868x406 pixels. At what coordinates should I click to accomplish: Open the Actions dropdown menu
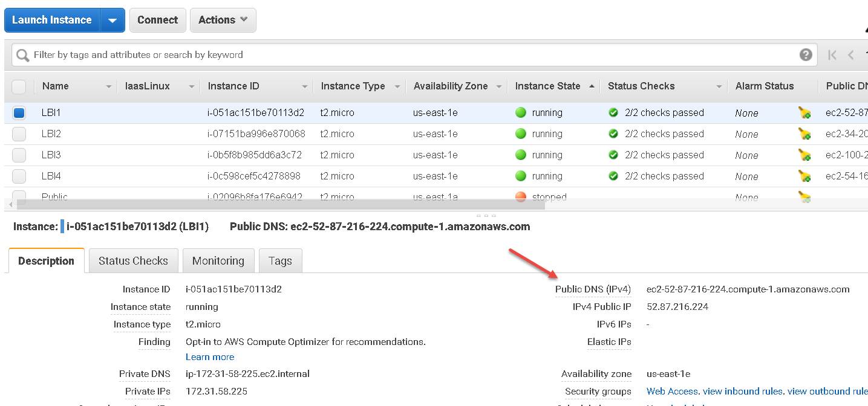(x=223, y=20)
